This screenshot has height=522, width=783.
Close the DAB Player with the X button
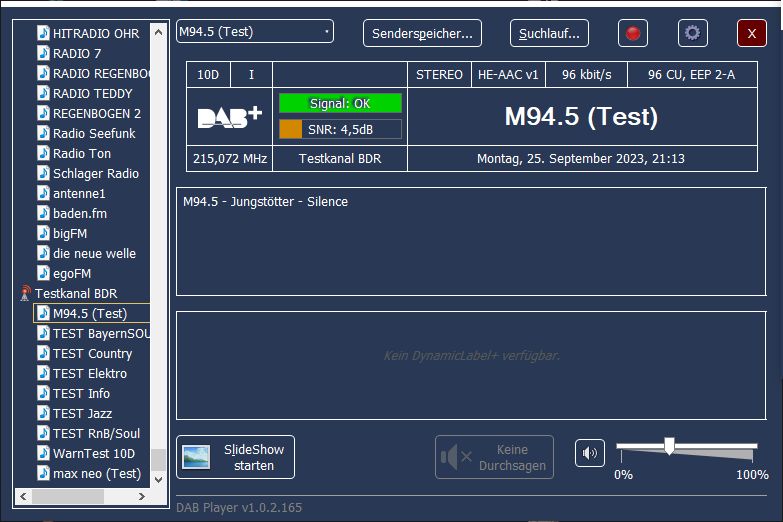pos(752,33)
